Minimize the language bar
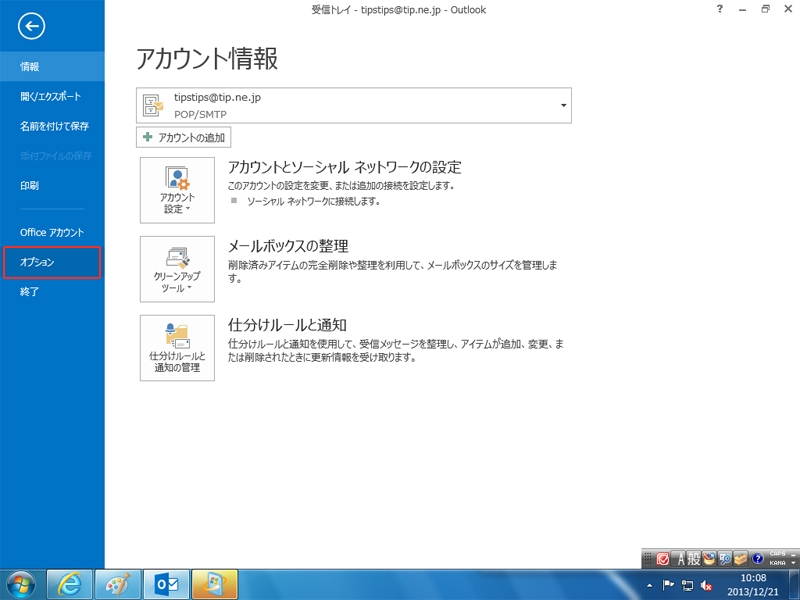 (793, 554)
